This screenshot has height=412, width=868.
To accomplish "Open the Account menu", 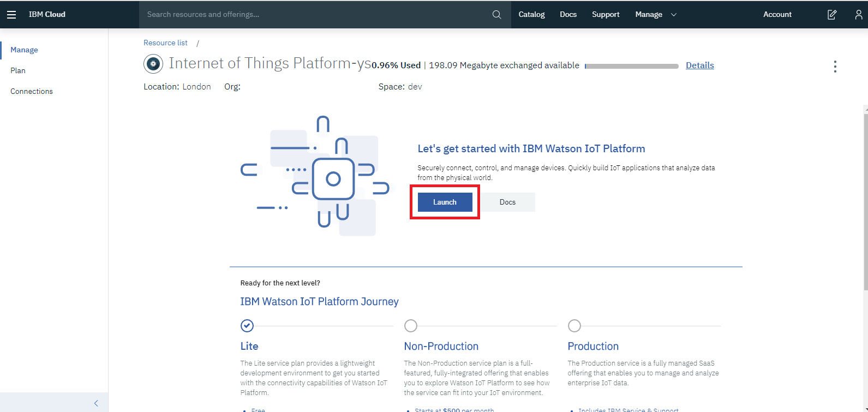I will tap(777, 15).
